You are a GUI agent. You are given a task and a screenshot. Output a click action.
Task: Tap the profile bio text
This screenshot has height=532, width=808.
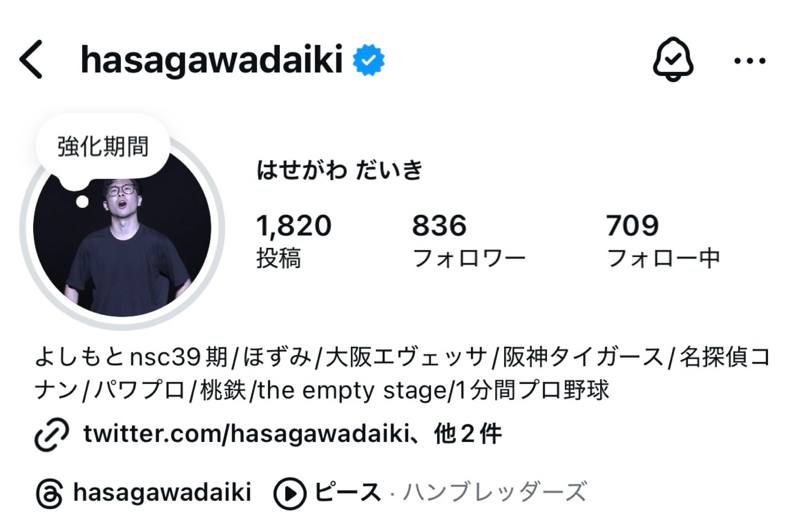point(403,374)
